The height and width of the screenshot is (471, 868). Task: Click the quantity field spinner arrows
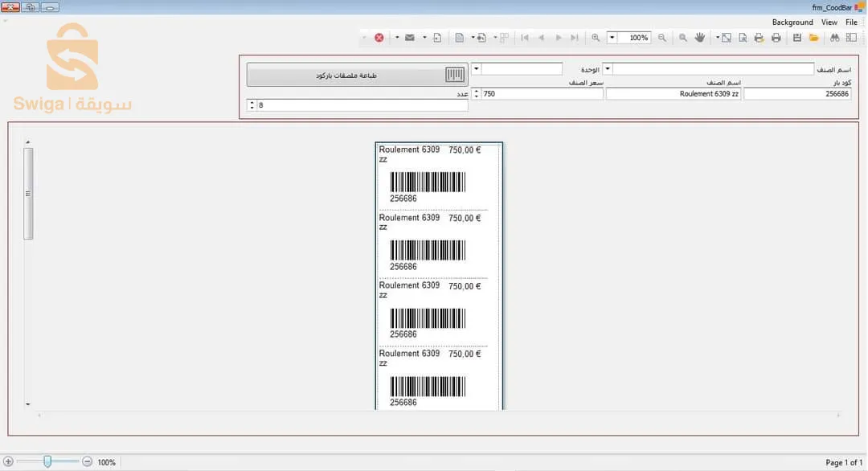252,105
